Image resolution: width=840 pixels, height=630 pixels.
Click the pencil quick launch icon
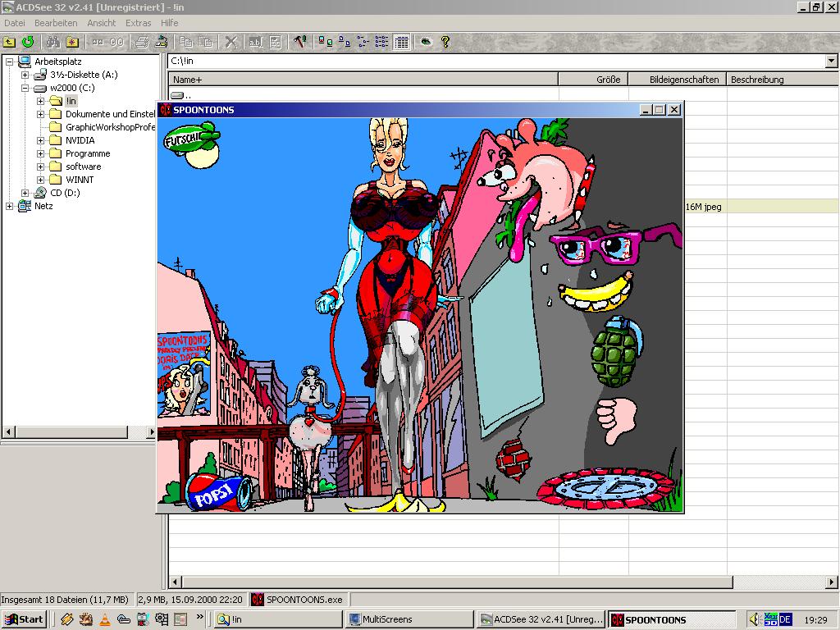click(x=66, y=619)
